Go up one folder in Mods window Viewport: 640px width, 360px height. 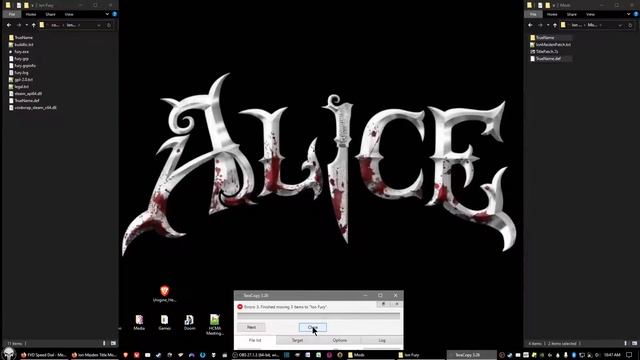[555, 25]
